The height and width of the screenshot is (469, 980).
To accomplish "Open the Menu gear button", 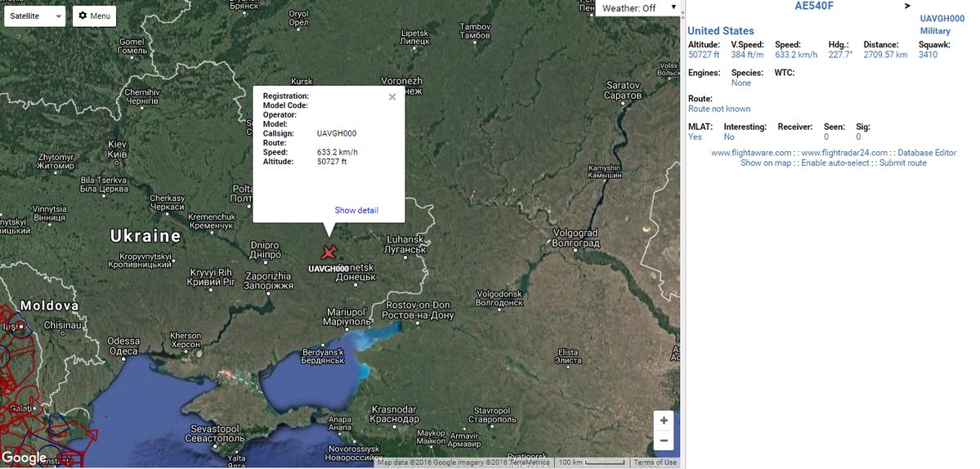I will [x=94, y=16].
